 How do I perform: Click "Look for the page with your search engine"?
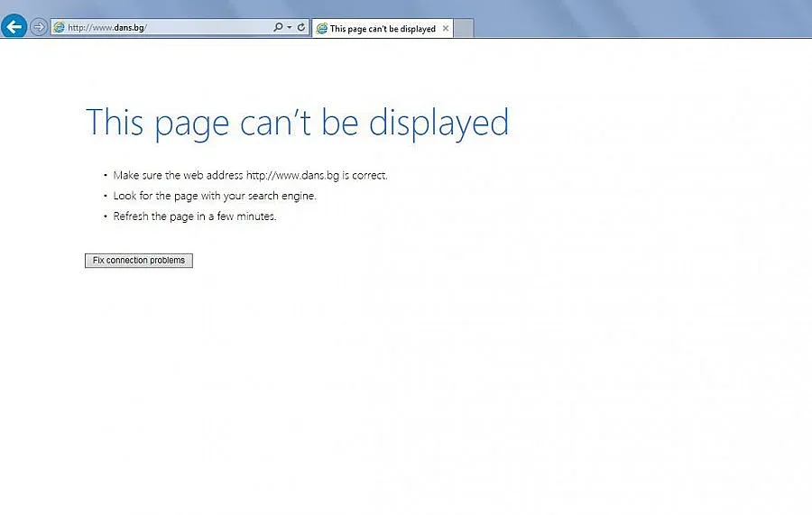[x=215, y=196]
